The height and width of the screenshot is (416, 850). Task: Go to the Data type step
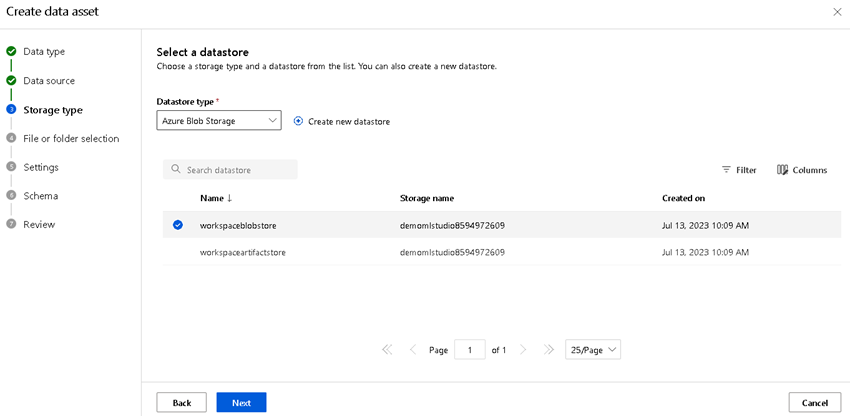44,52
